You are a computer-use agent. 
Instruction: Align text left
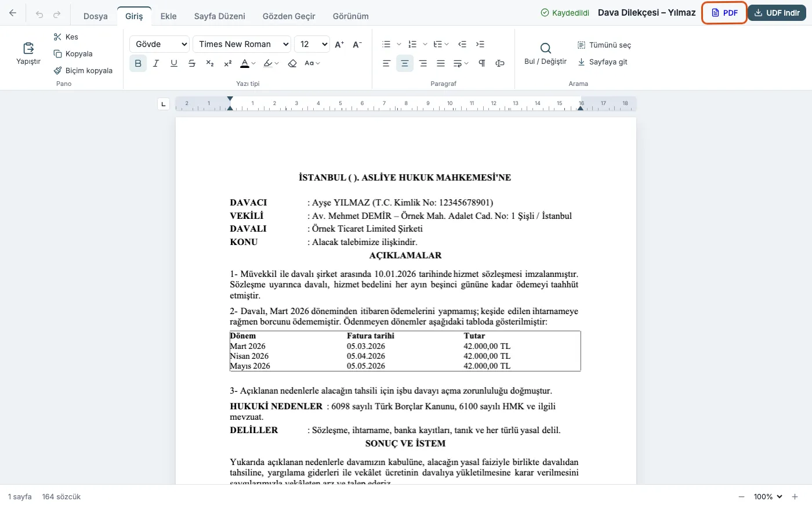click(386, 63)
